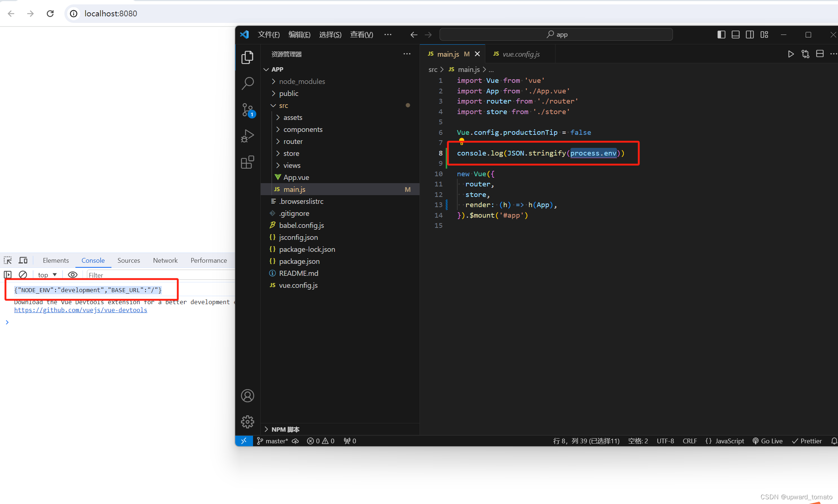Viewport: 838px width, 504px height.
Task: Click the Manage gear icon
Action: pos(248,422)
